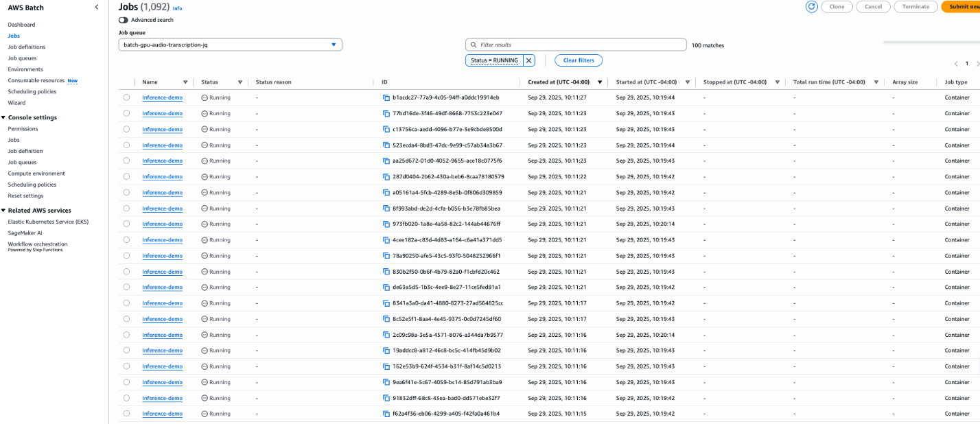Open the first Inference-demo job details link
The width and height of the screenshot is (980, 424).
[162, 97]
